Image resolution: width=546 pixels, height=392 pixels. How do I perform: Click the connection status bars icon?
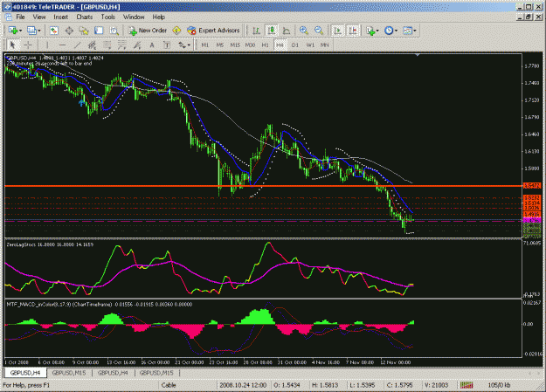click(x=467, y=385)
